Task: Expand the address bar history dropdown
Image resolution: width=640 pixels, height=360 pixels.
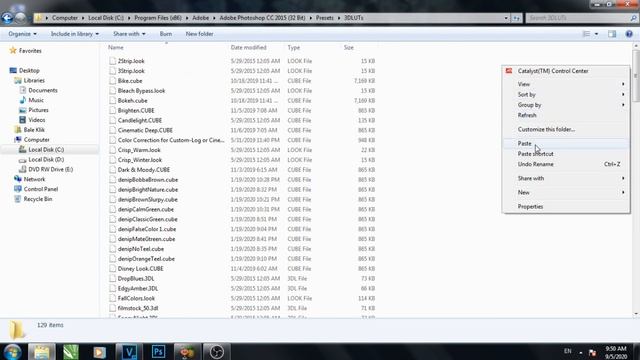Action: coord(506,18)
